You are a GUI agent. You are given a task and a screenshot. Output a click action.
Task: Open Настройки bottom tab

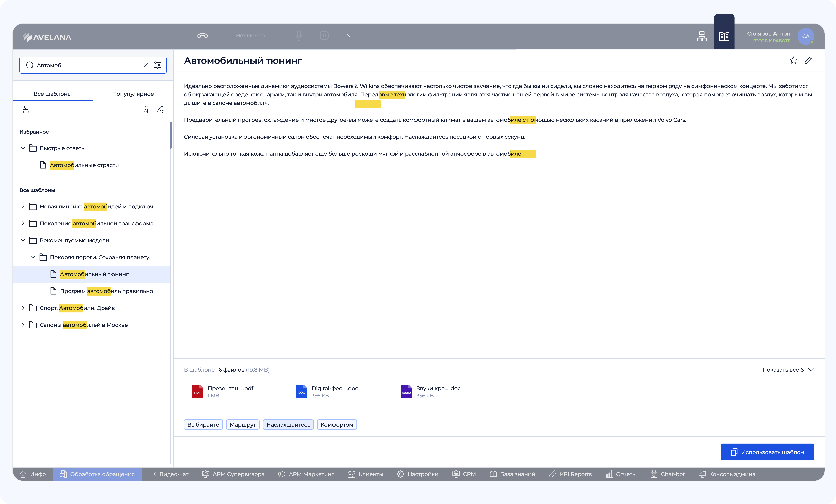418,474
